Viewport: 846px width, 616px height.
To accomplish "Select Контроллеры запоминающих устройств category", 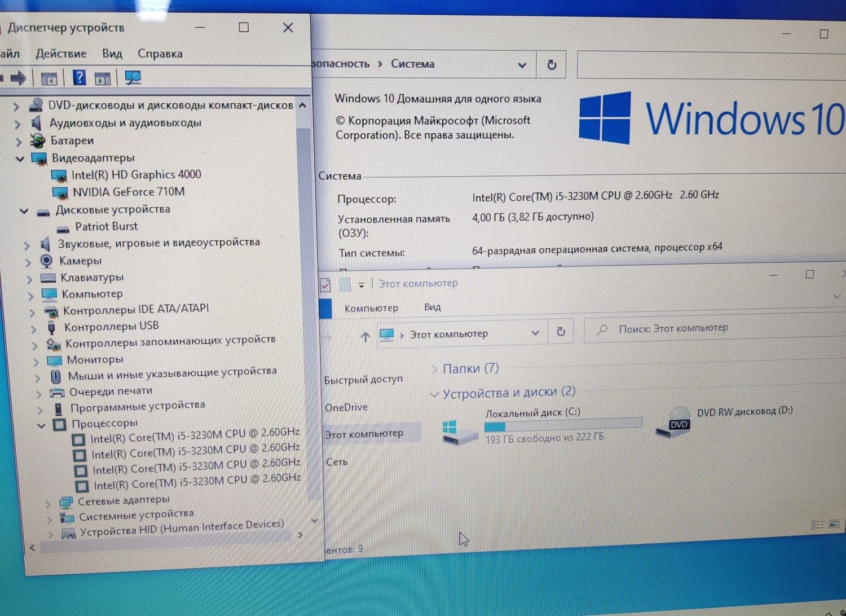I will (170, 341).
